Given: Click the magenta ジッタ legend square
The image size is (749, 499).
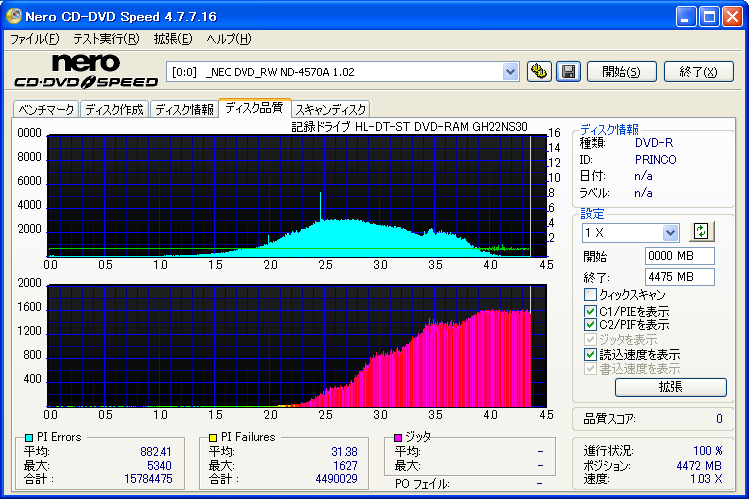Looking at the screenshot, I should pos(397,437).
